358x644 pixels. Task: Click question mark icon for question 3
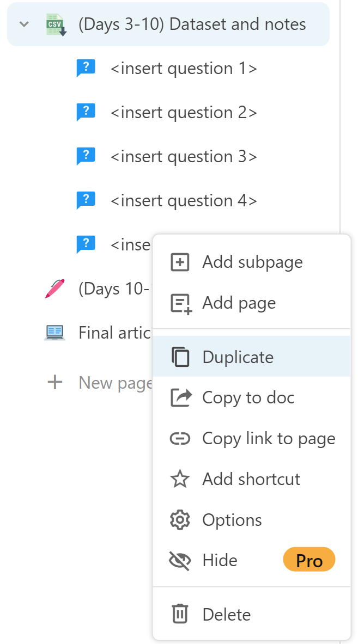(x=86, y=157)
